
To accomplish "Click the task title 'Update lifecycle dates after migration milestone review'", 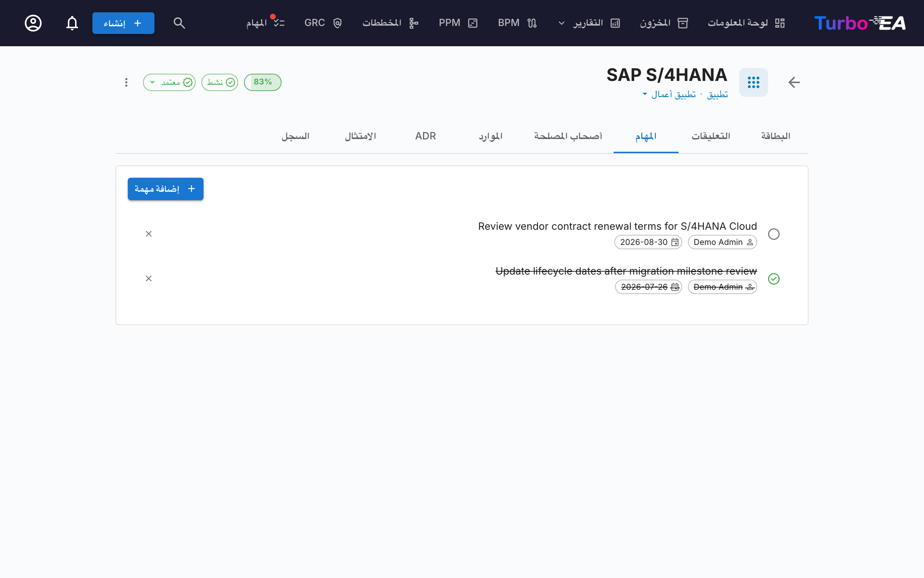I will 626,271.
